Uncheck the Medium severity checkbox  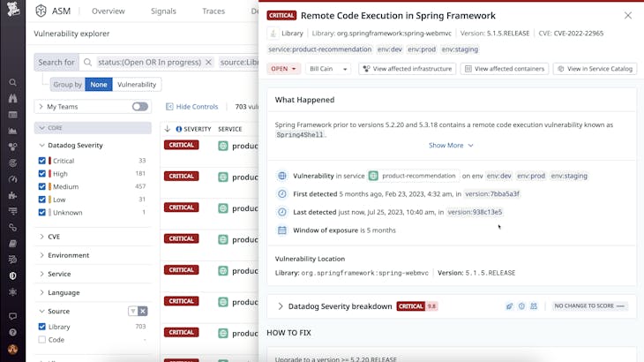41,186
